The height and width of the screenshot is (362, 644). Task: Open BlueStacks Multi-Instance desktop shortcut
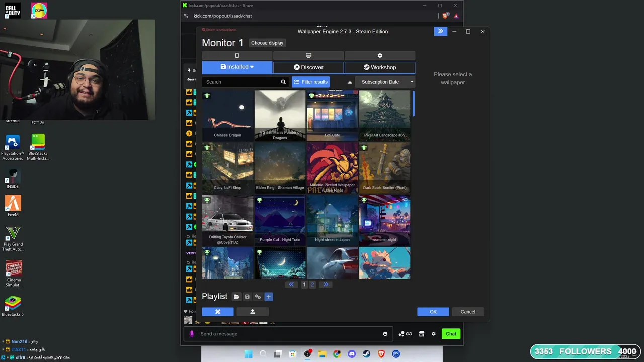pyautogui.click(x=38, y=147)
